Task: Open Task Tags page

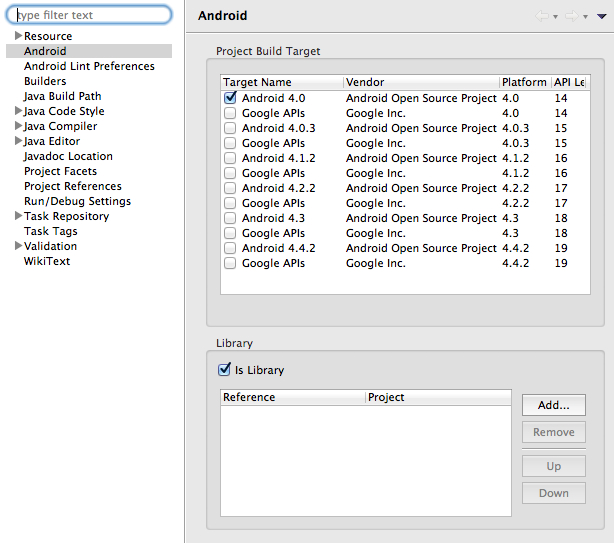Action: point(51,231)
